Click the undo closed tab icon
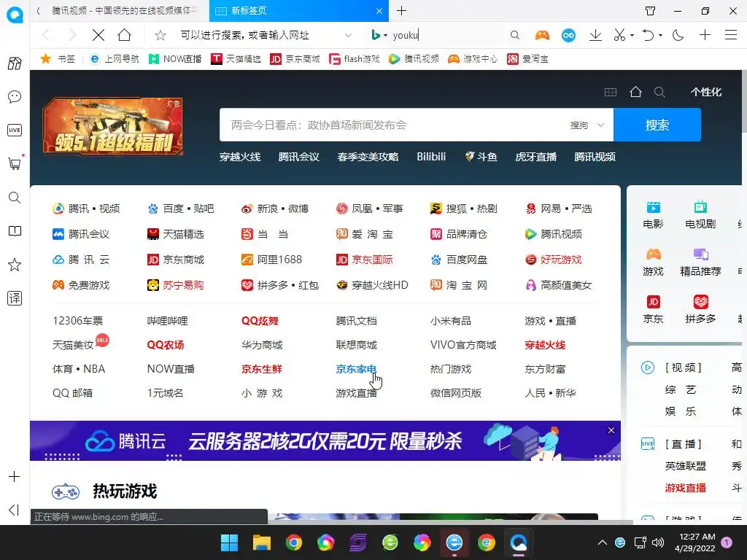Viewport: 747px width, 560px height. 648,35
